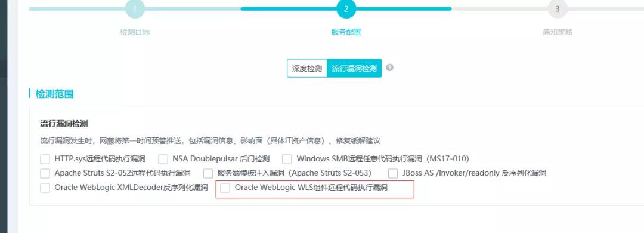
Task: Click step 1 circle 检测目标
Action: pyautogui.click(x=135, y=8)
